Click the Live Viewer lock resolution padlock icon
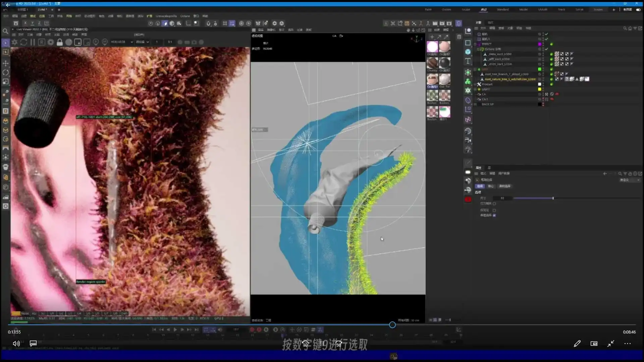The image size is (644, 362). [60, 42]
